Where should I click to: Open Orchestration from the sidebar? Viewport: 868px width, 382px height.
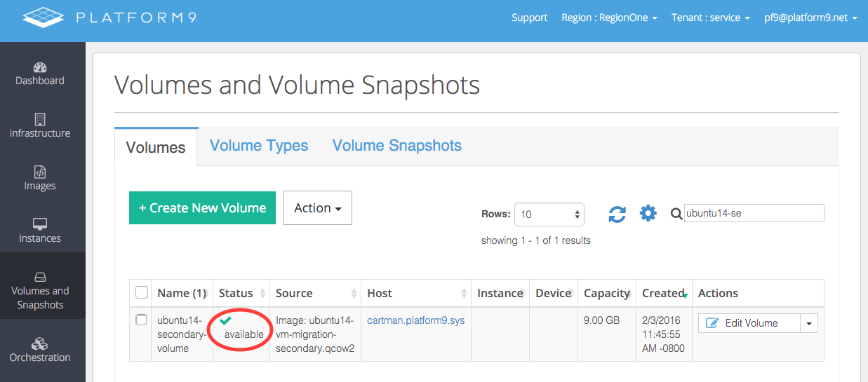pos(40,350)
